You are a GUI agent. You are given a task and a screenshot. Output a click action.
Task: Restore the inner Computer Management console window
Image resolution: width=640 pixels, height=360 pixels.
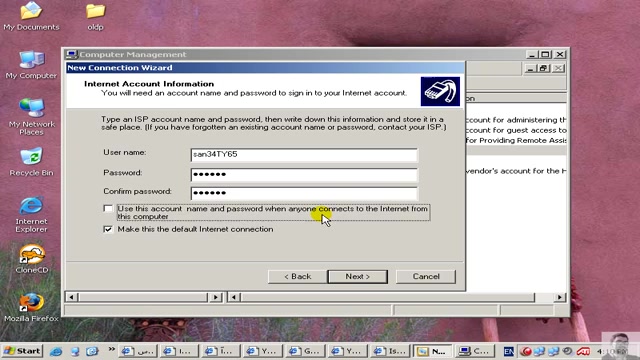(x=544, y=68)
